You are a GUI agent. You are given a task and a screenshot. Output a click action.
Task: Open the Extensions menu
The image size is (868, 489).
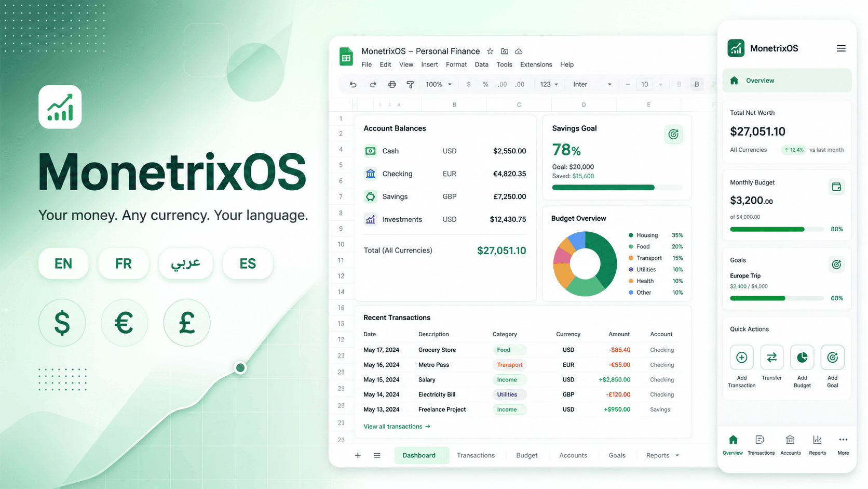[536, 64]
